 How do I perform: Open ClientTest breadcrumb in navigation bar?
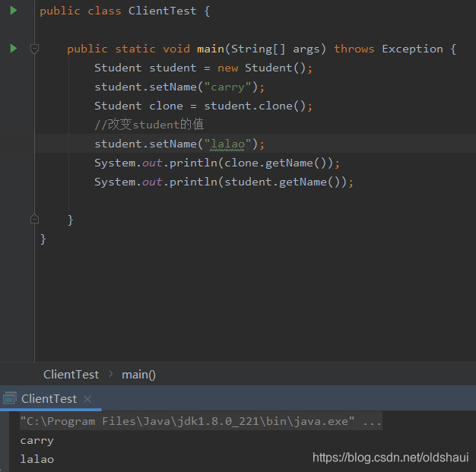71,375
